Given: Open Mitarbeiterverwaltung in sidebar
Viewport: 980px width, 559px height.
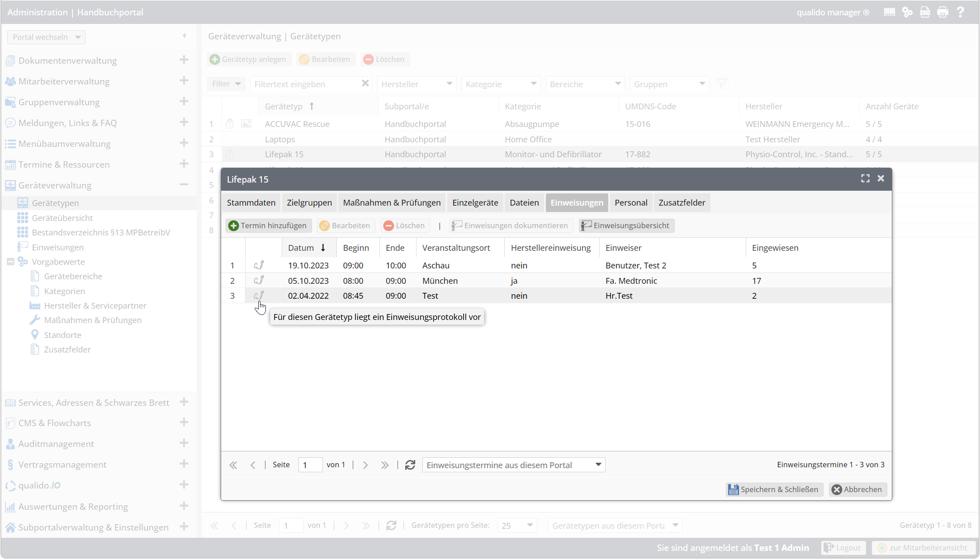Looking at the screenshot, I should tap(64, 81).
